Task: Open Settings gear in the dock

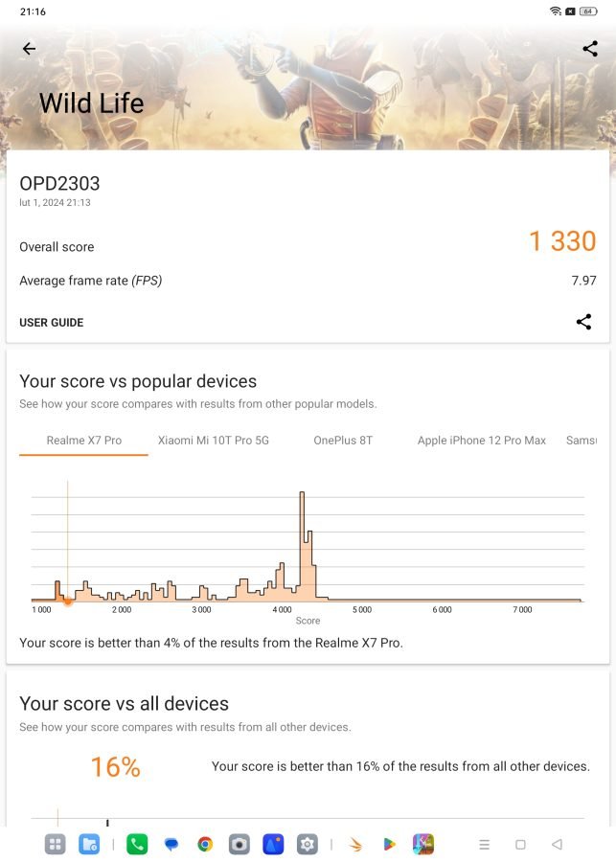Action: [307, 844]
